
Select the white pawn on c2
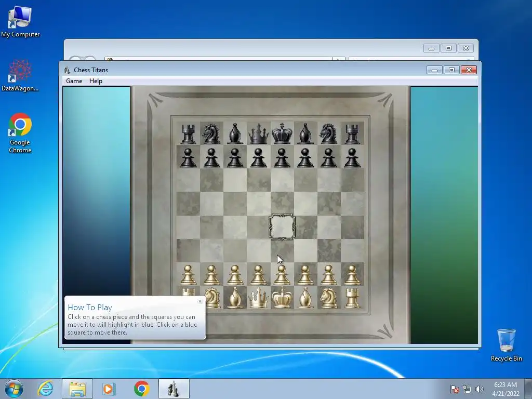point(235,275)
